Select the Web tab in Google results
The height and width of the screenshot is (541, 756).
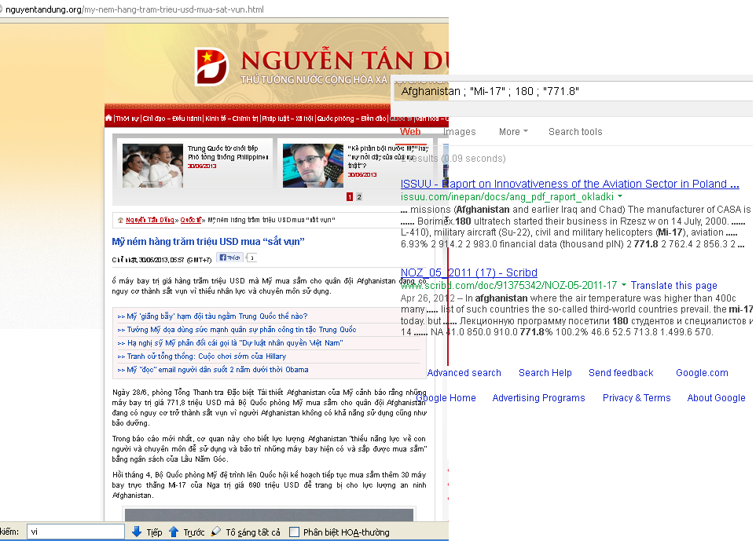(x=410, y=131)
